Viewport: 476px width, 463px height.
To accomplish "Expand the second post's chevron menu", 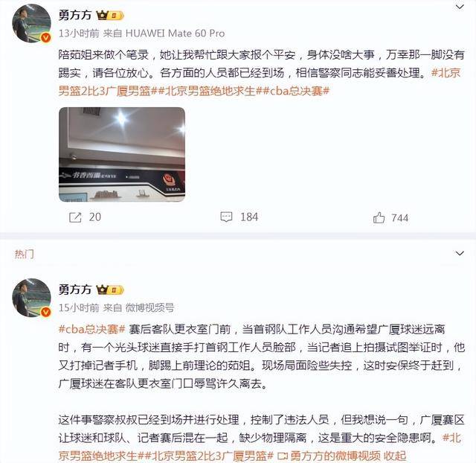I will pyautogui.click(x=460, y=253).
